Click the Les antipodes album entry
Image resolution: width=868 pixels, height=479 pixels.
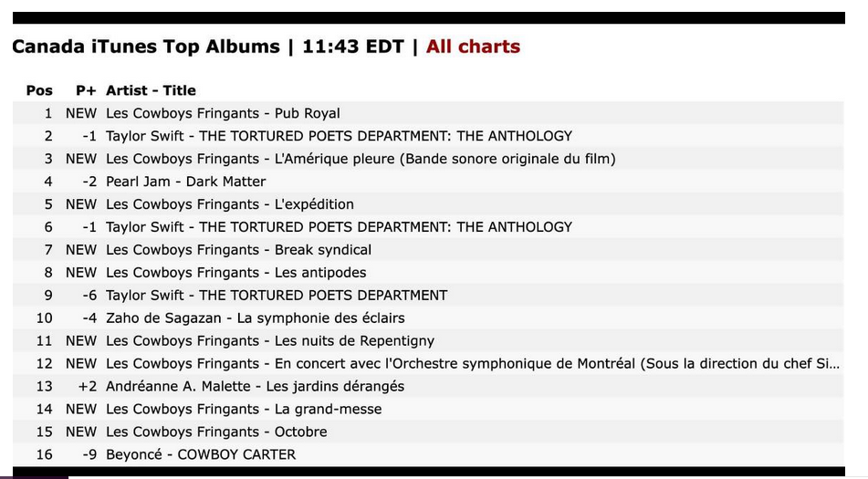pyautogui.click(x=235, y=273)
